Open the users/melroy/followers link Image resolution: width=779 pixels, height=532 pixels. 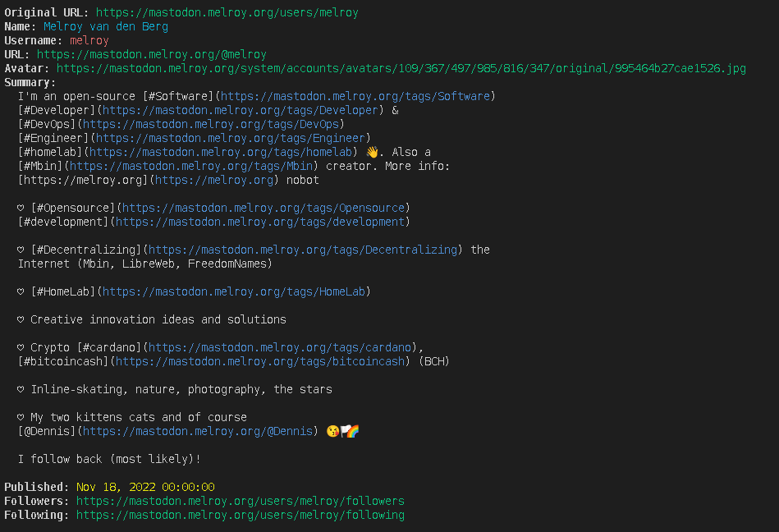pyautogui.click(x=241, y=501)
